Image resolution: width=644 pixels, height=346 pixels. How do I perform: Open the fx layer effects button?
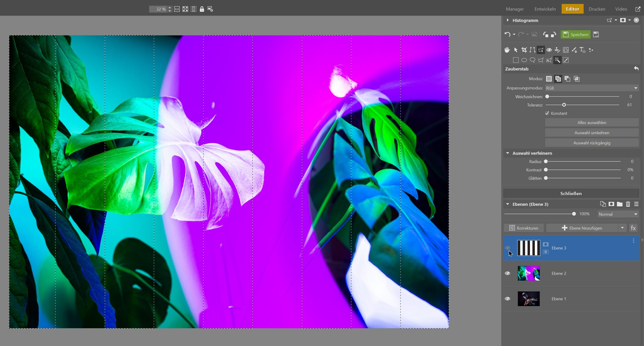pos(633,228)
